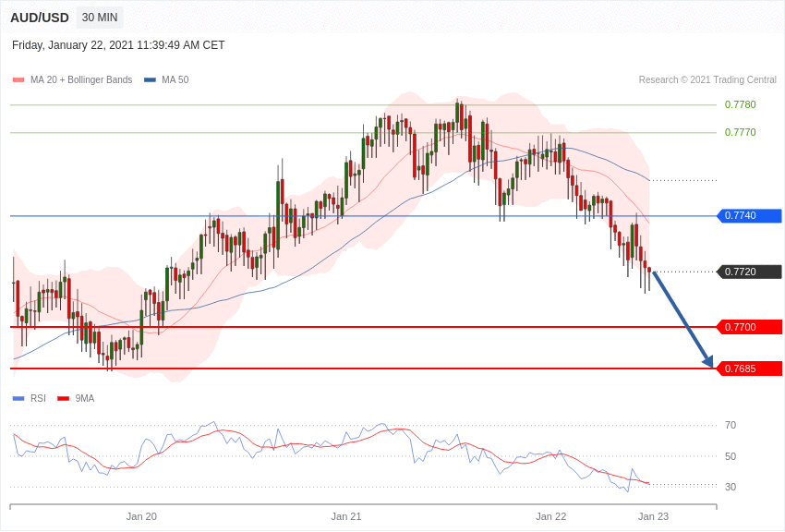785x532 pixels.
Task: Select the 30 MIN timeframe badge
Action: [100, 18]
